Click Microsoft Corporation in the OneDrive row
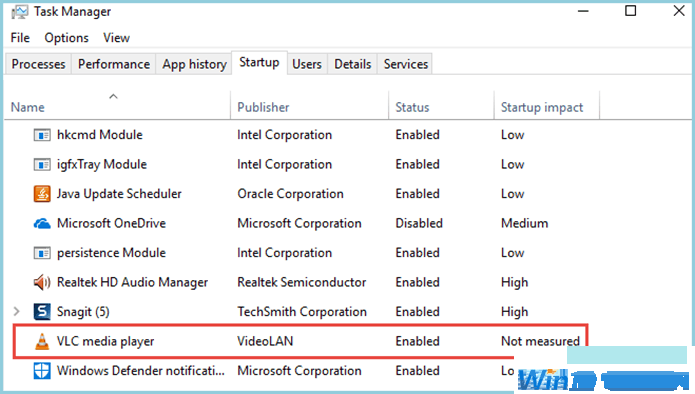This screenshot has height=394, width=695. [299, 223]
